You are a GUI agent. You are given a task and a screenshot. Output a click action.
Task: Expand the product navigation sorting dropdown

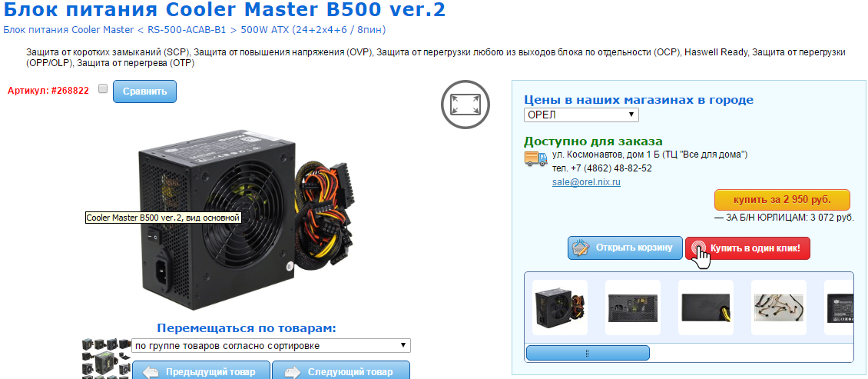[271, 346]
